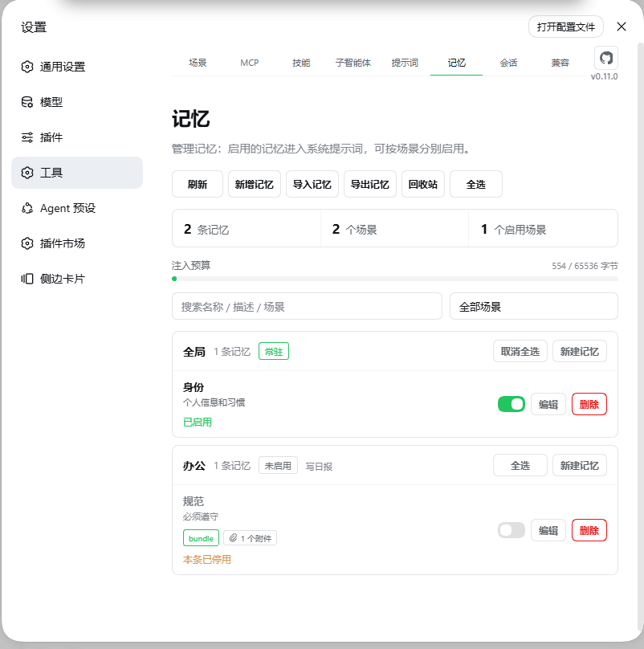
Task: Open the GitHub icon link
Action: [x=606, y=58]
